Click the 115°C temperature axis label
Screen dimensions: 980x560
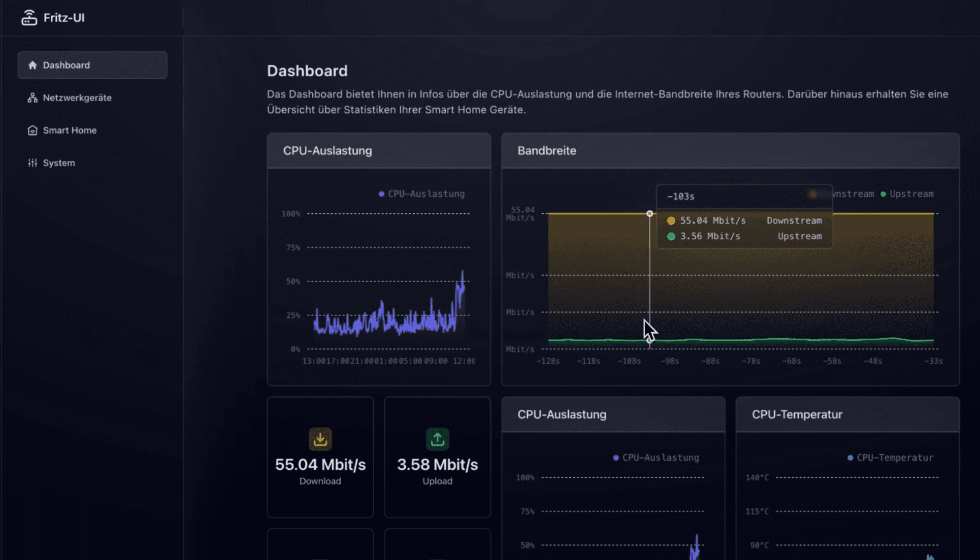click(x=757, y=511)
